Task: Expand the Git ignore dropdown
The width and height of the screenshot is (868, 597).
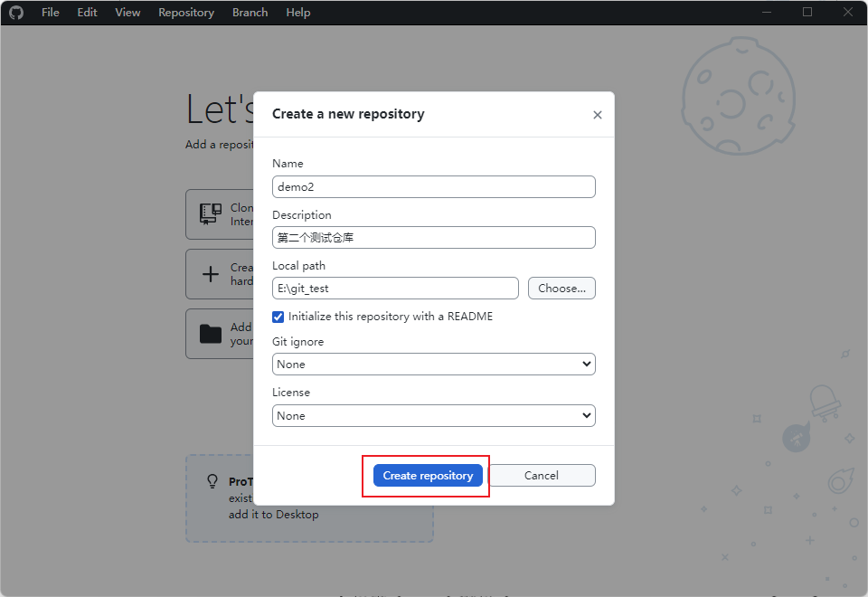Action: tap(433, 365)
